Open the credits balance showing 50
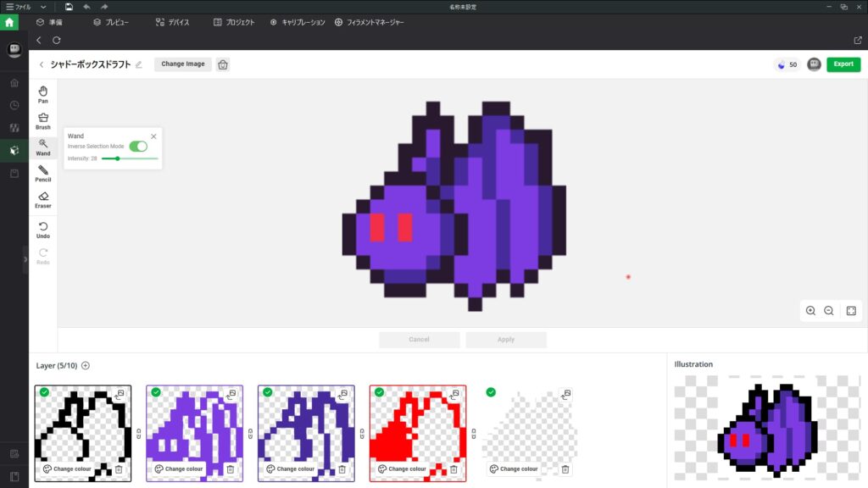This screenshot has height=488, width=868. pos(787,64)
